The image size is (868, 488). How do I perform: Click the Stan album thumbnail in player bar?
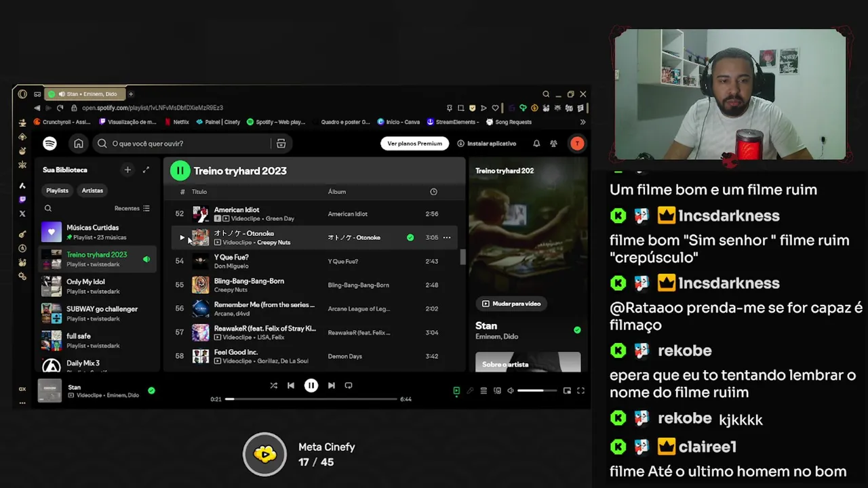pos(50,391)
